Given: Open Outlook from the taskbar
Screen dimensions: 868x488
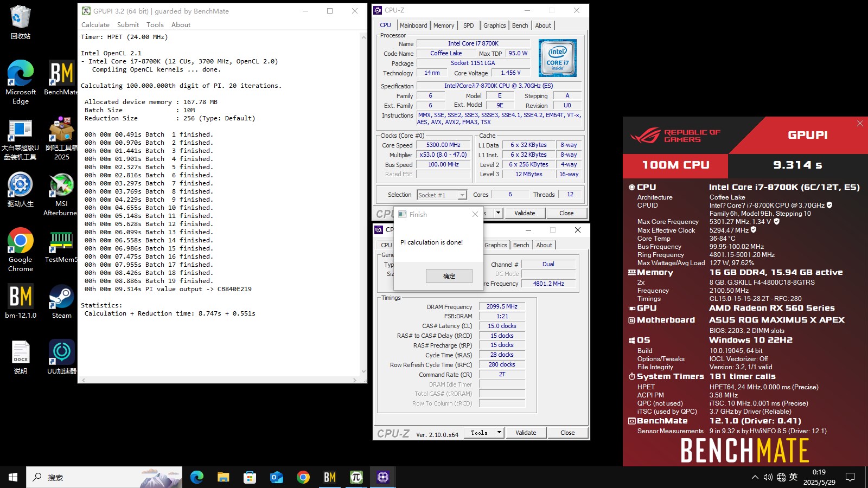Looking at the screenshot, I should coord(276,477).
